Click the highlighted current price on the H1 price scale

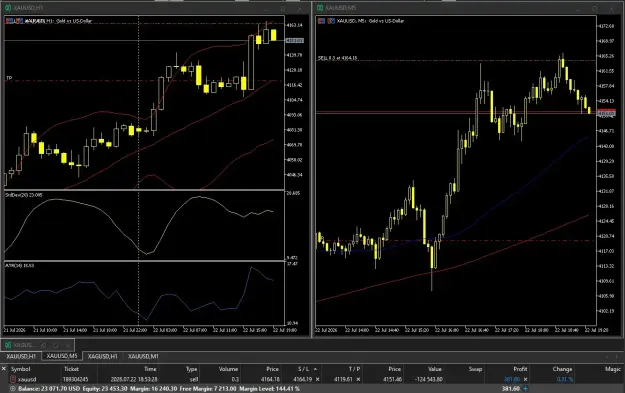294,41
